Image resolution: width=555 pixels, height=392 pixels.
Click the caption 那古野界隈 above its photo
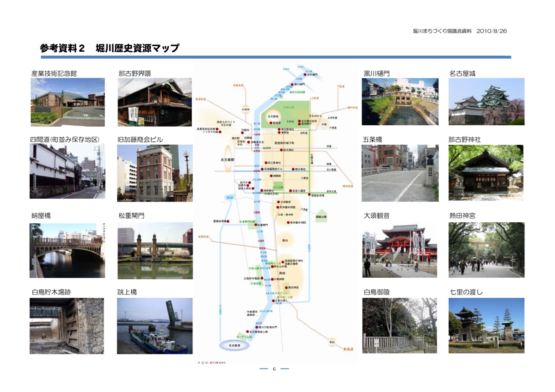point(135,73)
